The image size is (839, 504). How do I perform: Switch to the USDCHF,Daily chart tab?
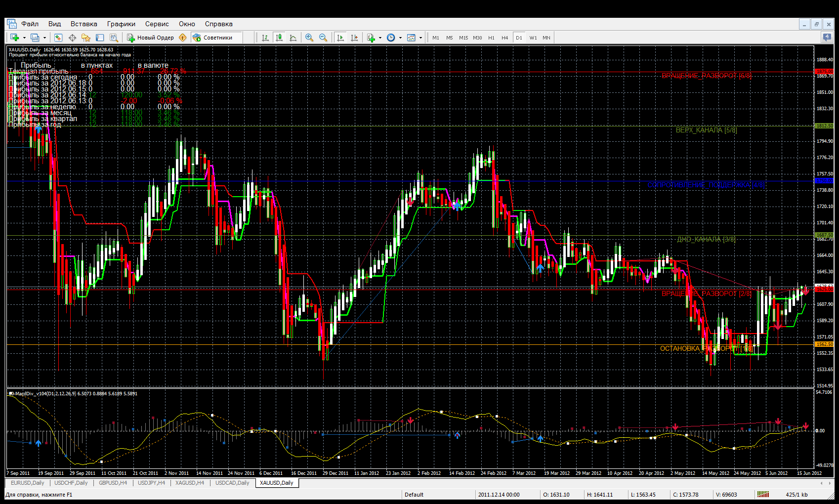point(71,483)
